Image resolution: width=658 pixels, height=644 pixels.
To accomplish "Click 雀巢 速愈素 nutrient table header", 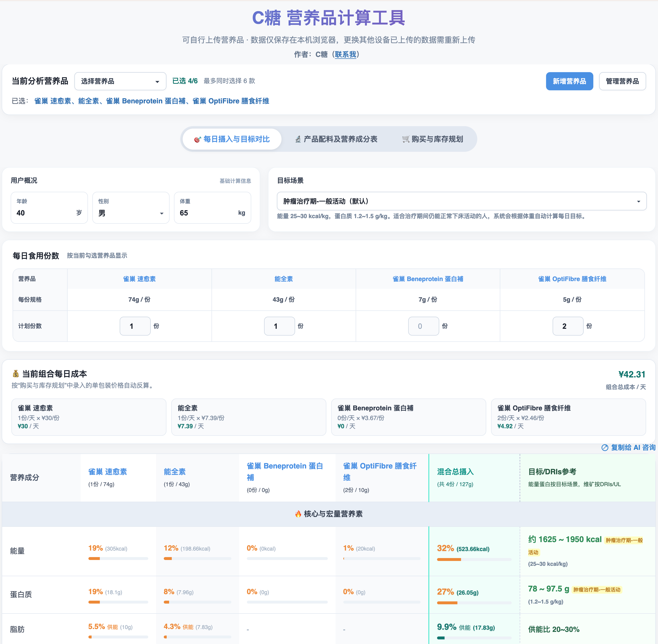I will (x=108, y=472).
